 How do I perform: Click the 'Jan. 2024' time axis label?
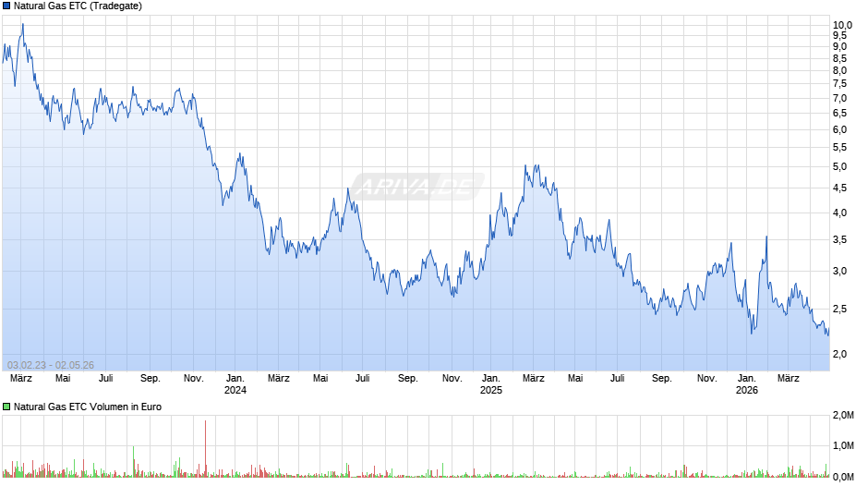click(x=235, y=384)
